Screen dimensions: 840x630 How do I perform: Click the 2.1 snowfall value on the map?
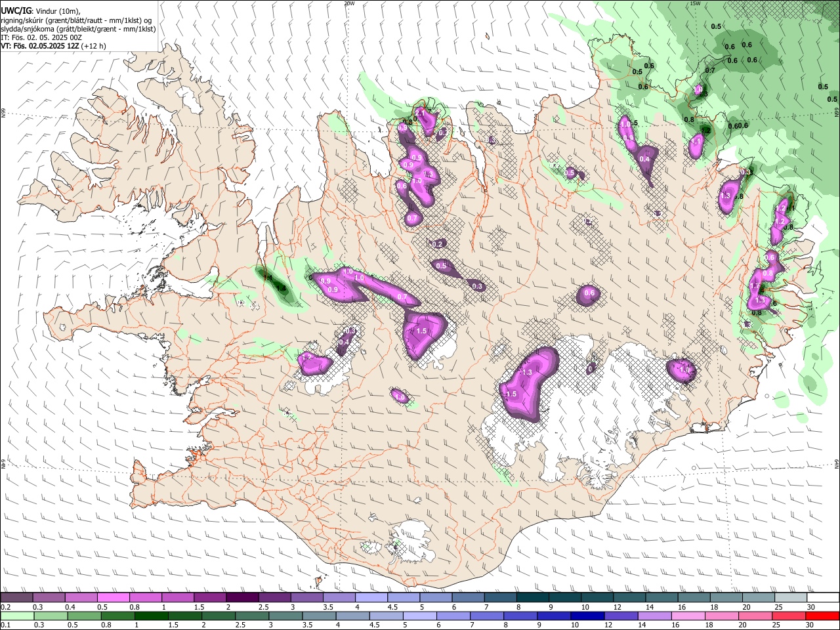421,113
